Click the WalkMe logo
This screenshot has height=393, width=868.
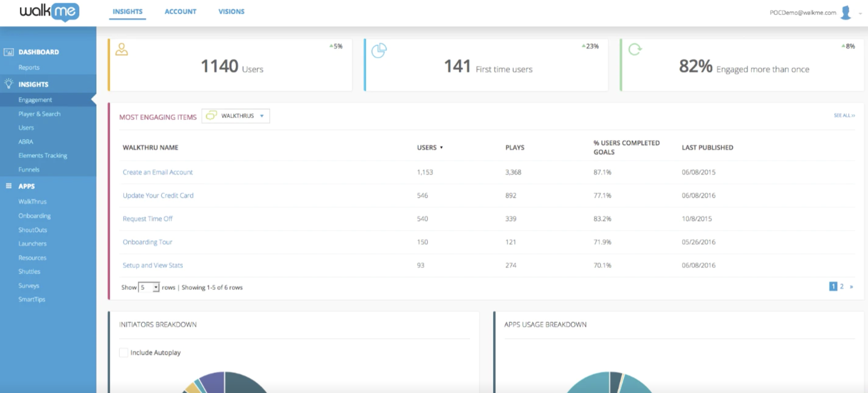click(x=50, y=12)
